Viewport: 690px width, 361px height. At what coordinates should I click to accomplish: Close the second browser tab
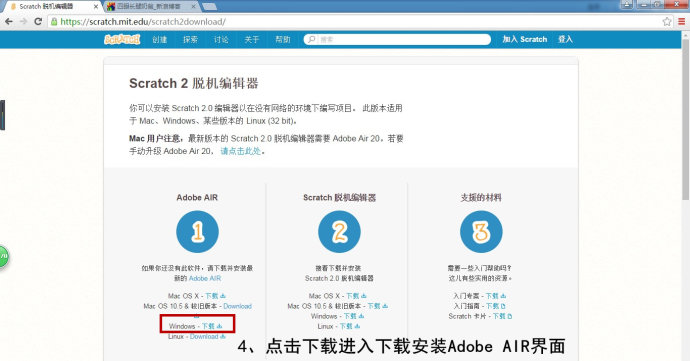194,7
